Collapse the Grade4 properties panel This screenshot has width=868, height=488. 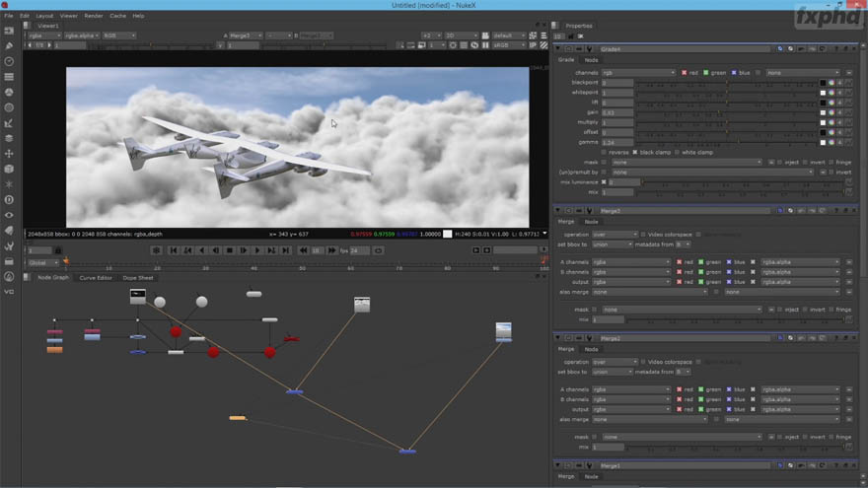[x=558, y=49]
